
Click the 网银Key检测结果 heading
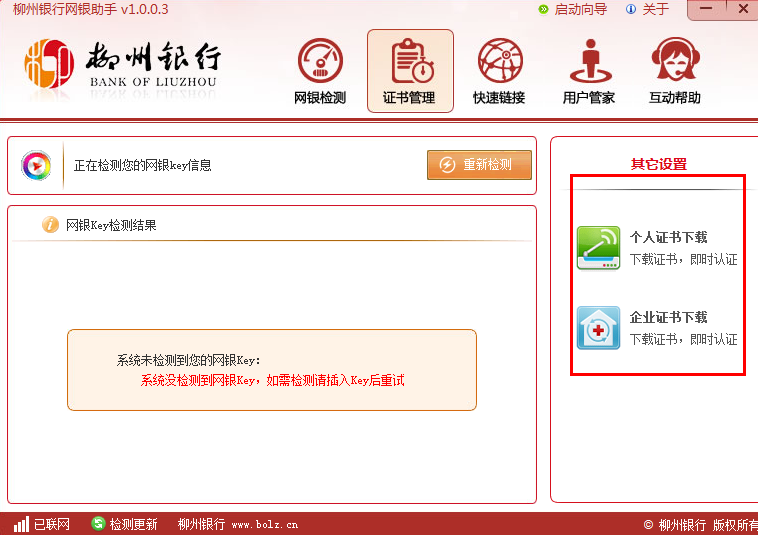click(x=111, y=225)
